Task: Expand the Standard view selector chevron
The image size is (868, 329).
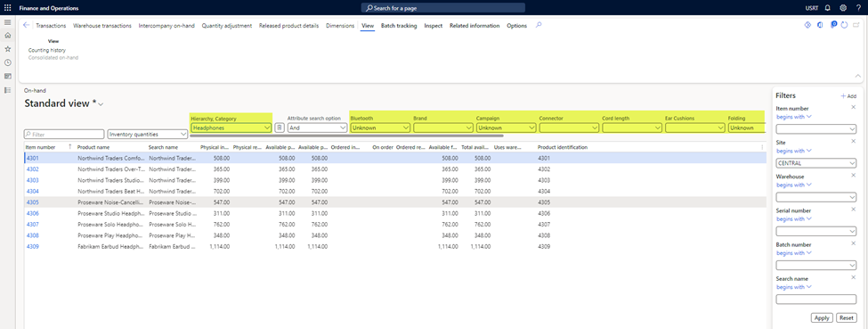Action: coord(101,103)
